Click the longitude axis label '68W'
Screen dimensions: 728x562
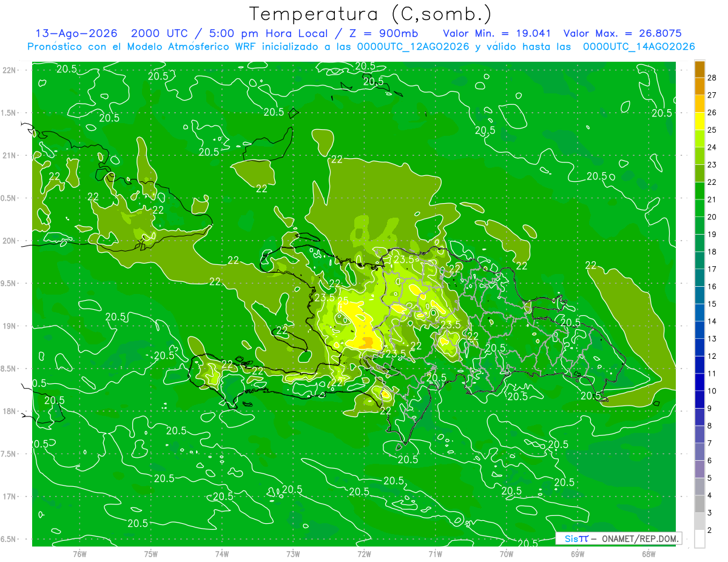tap(649, 554)
